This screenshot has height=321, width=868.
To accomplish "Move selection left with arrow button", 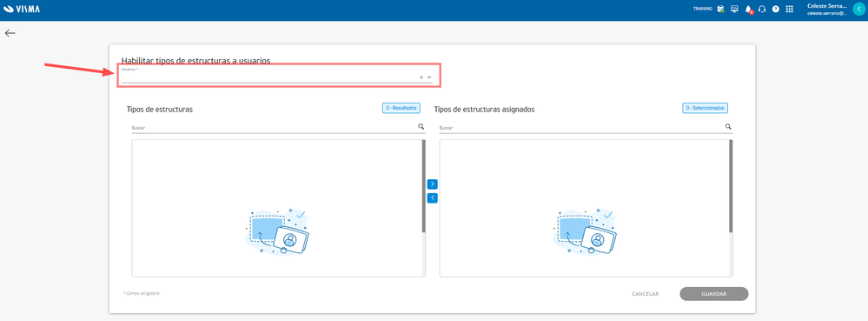I will [x=433, y=198].
